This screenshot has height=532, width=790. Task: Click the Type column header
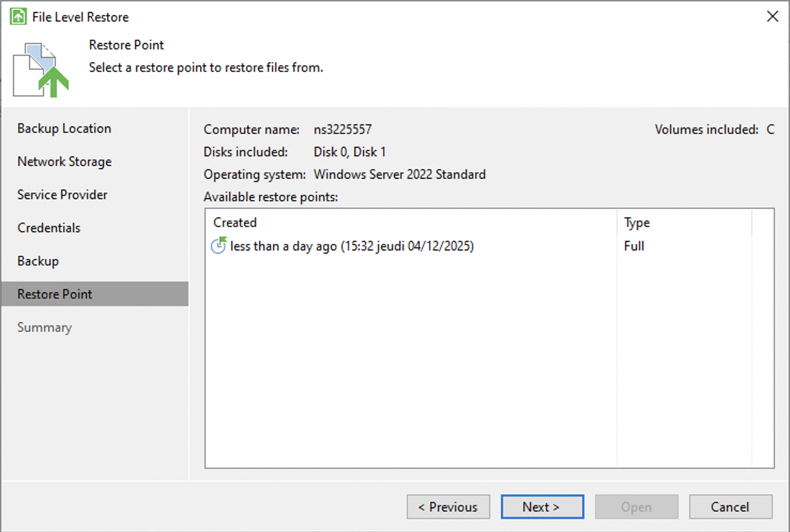coord(637,222)
